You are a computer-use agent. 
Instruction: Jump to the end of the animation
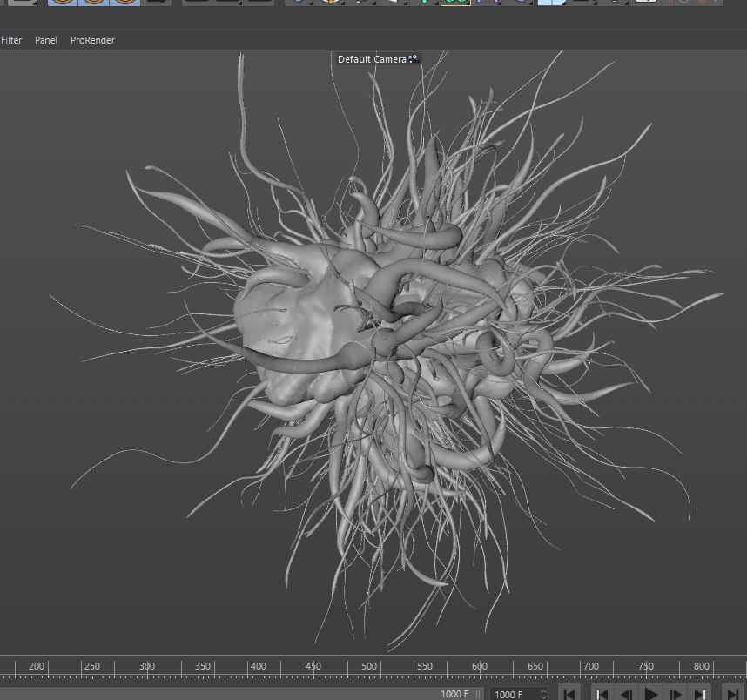point(733,694)
